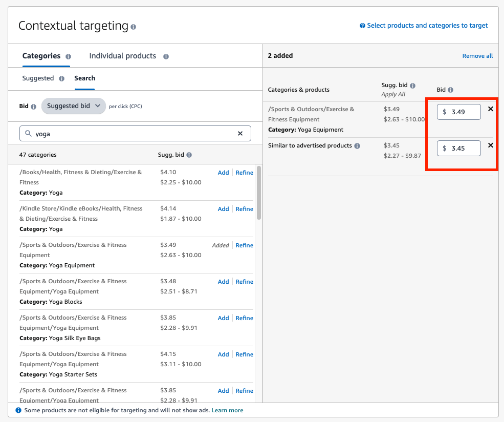Click the info icon beside Individual products
504x422 pixels.
pos(165,56)
